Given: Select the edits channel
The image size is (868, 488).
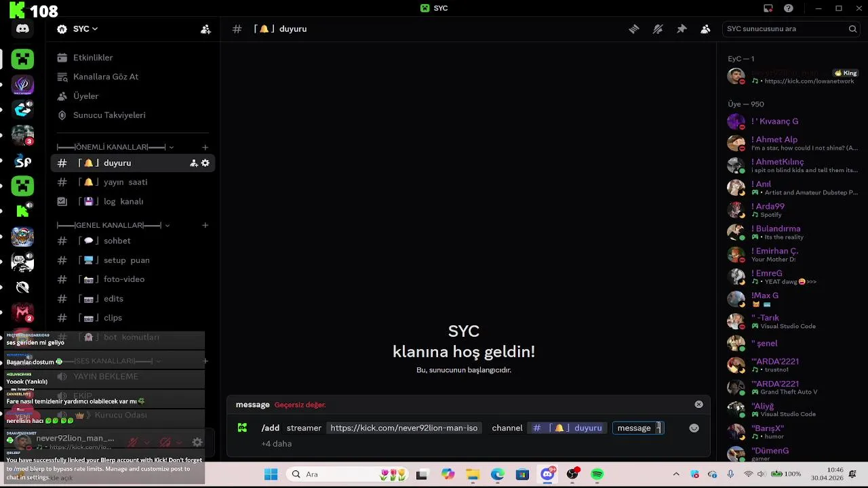Looking at the screenshot, I should click(132, 299).
